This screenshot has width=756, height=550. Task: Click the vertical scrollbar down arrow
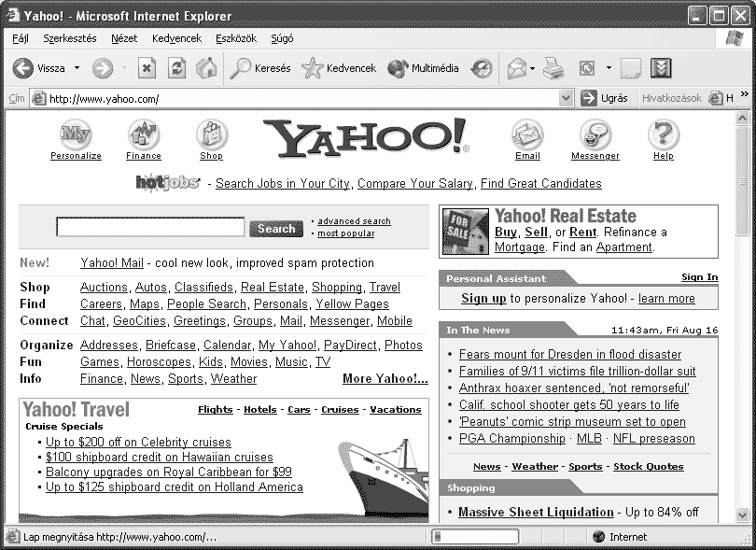point(743,515)
